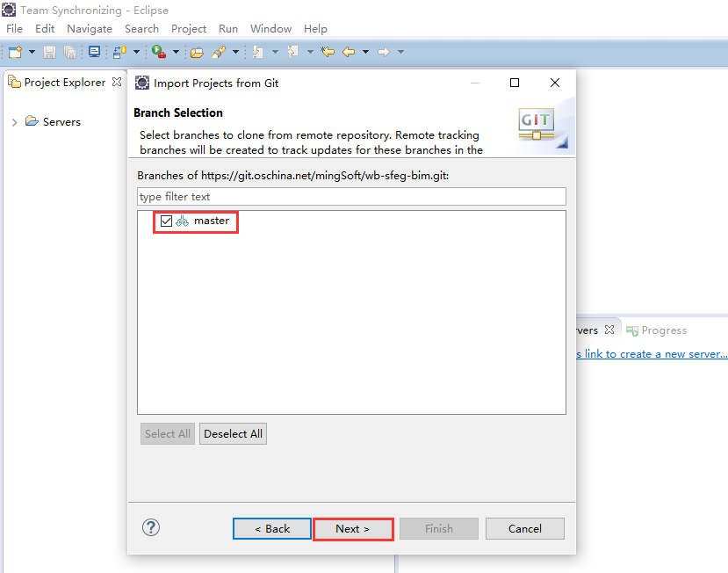Open the New wizard dropdown arrow
The image size is (728, 573).
pos(32,52)
